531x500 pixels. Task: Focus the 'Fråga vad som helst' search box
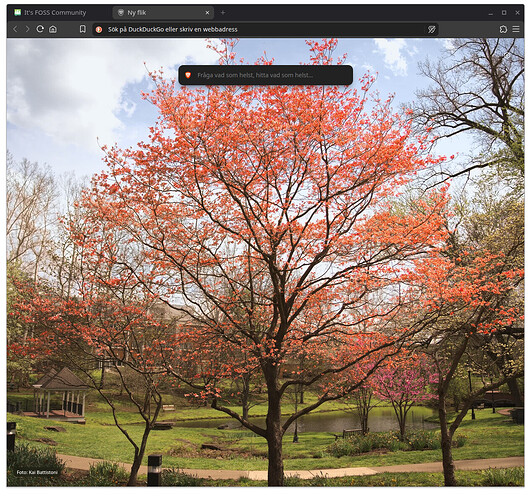pyautogui.click(x=266, y=75)
